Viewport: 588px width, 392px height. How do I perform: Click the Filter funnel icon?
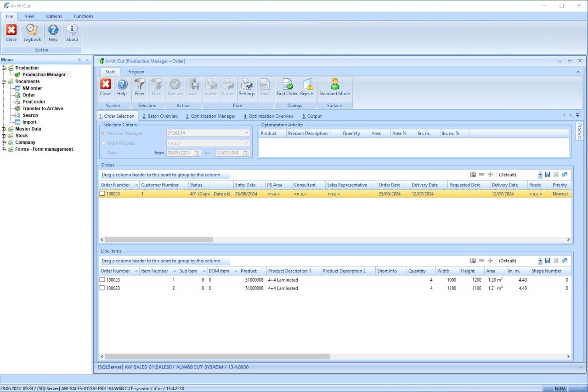[140, 87]
